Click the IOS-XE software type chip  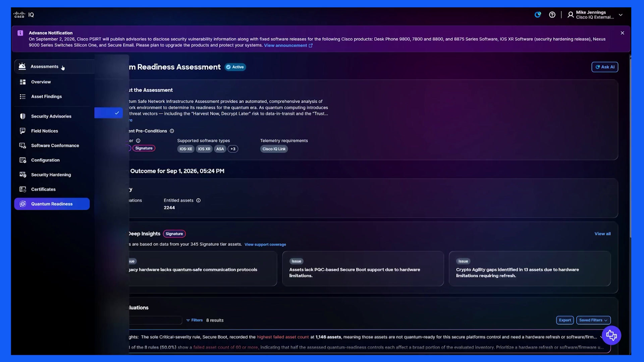tap(186, 149)
